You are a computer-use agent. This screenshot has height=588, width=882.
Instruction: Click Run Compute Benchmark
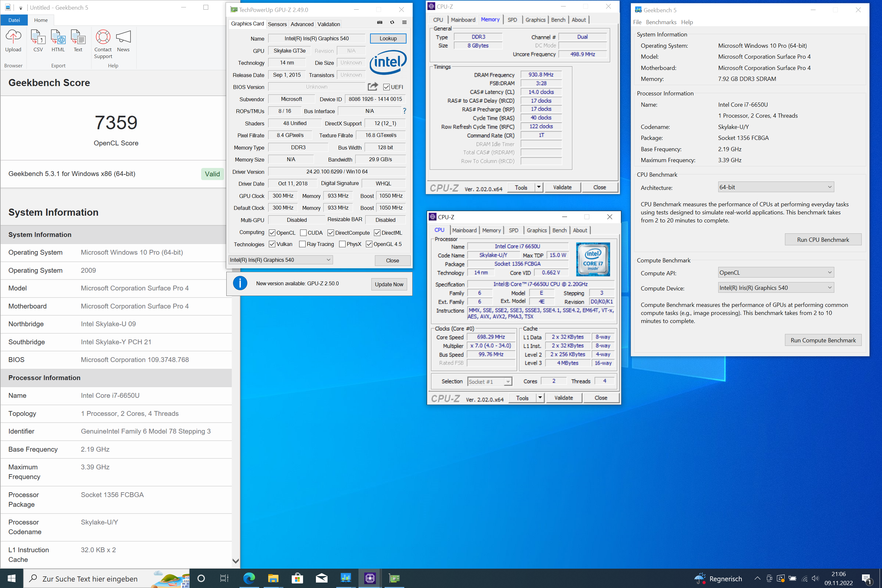tap(823, 340)
